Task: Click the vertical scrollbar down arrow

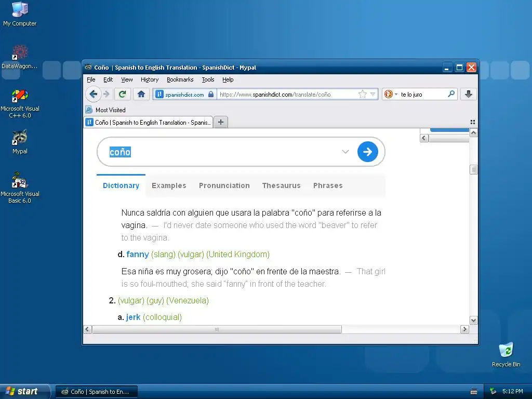Action: coord(474,320)
